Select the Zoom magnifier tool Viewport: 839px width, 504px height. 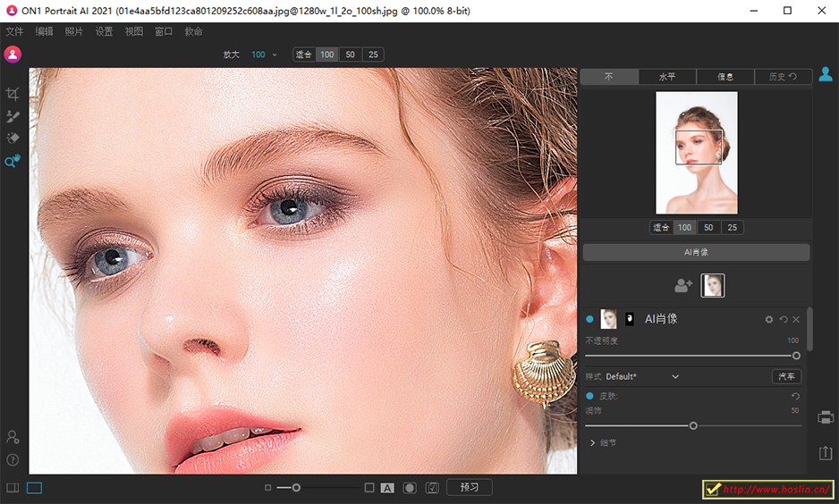pos(13,162)
